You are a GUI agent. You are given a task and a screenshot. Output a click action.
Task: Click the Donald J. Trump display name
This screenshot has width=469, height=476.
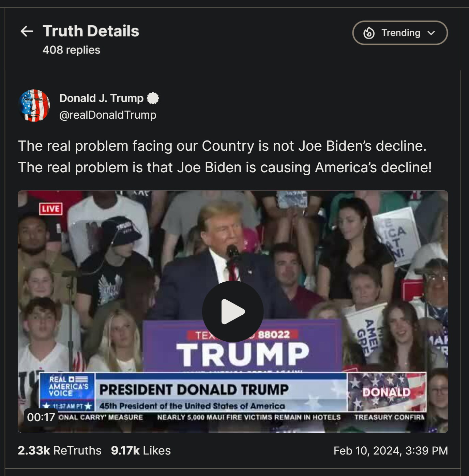pyautogui.click(x=101, y=98)
